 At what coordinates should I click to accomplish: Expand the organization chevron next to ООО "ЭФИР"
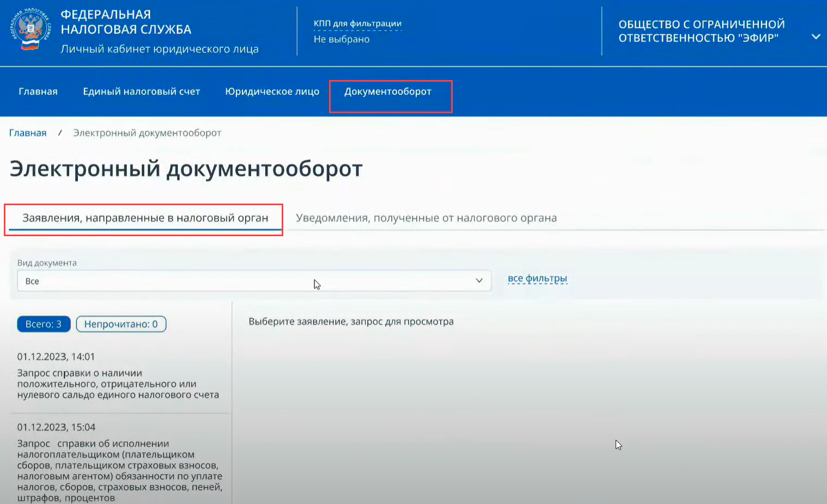816,37
